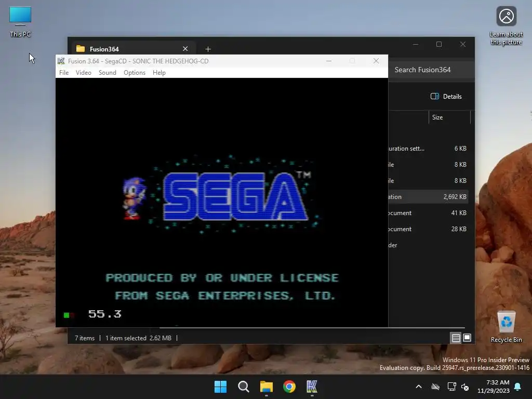The width and height of the screenshot is (532, 399).
Task: Open the This PC desktop icon
Action: pyautogui.click(x=20, y=22)
